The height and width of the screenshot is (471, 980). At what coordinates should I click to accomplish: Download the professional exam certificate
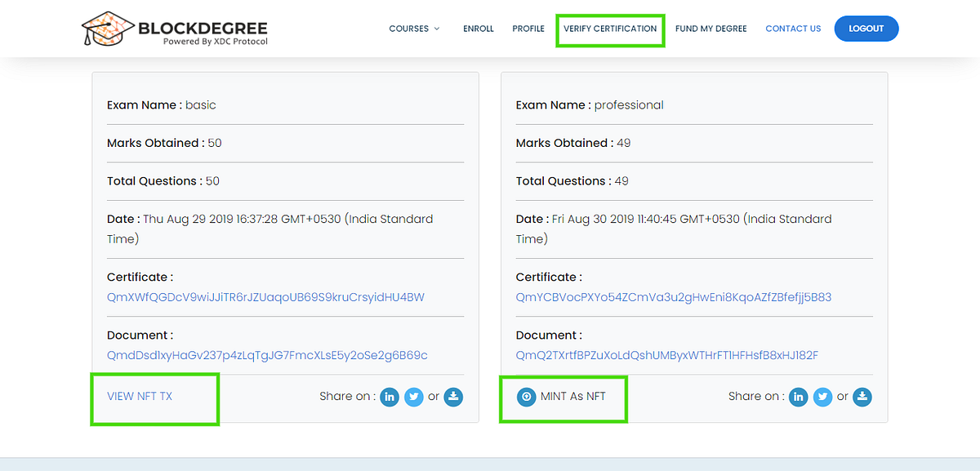point(862,397)
